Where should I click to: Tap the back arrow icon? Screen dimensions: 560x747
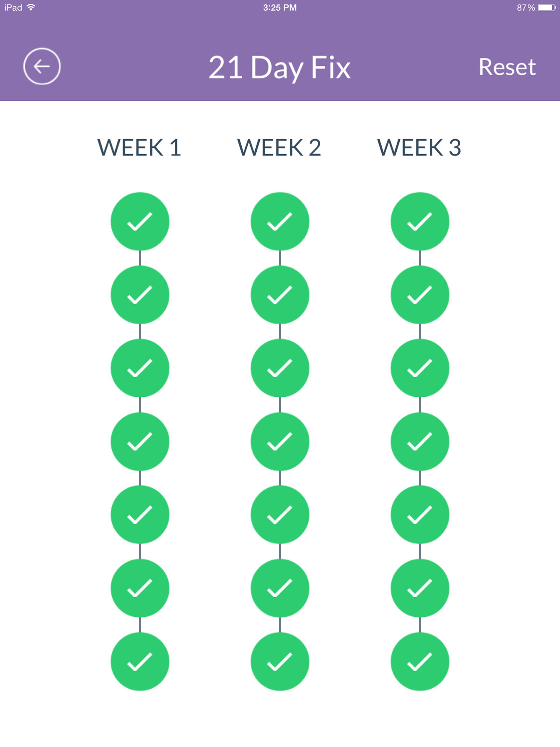pyautogui.click(x=42, y=66)
